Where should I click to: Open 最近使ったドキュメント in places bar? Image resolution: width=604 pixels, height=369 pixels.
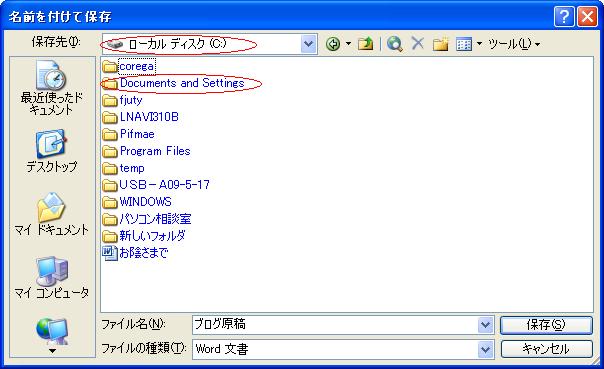(52, 87)
